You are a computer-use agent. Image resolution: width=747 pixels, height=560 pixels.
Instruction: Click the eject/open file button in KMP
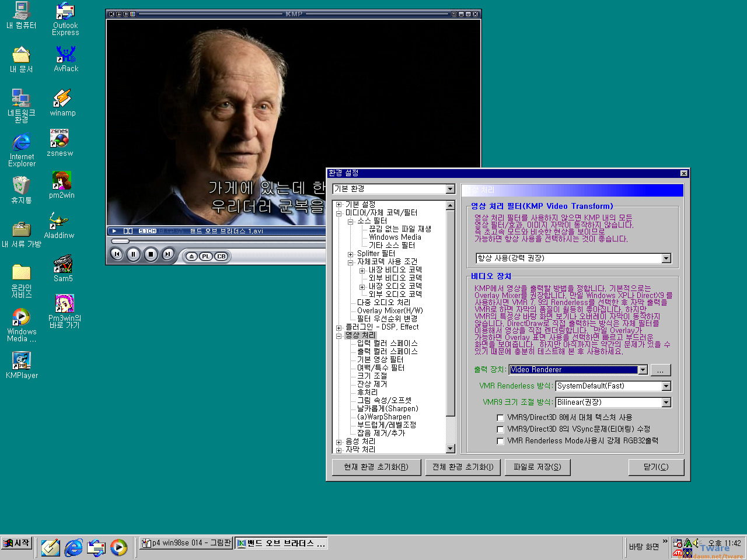pyautogui.click(x=191, y=256)
